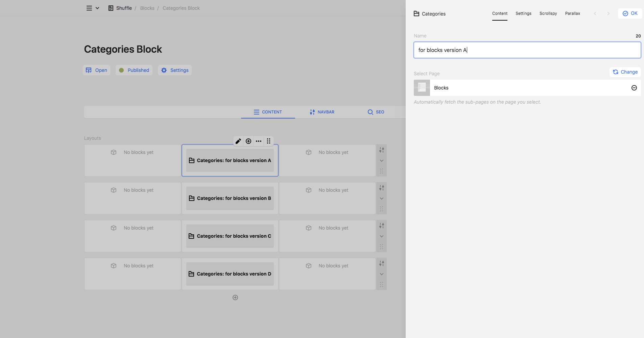This screenshot has height=338, width=644.
Task: Expand the second layout row chevron
Action: coord(381,199)
